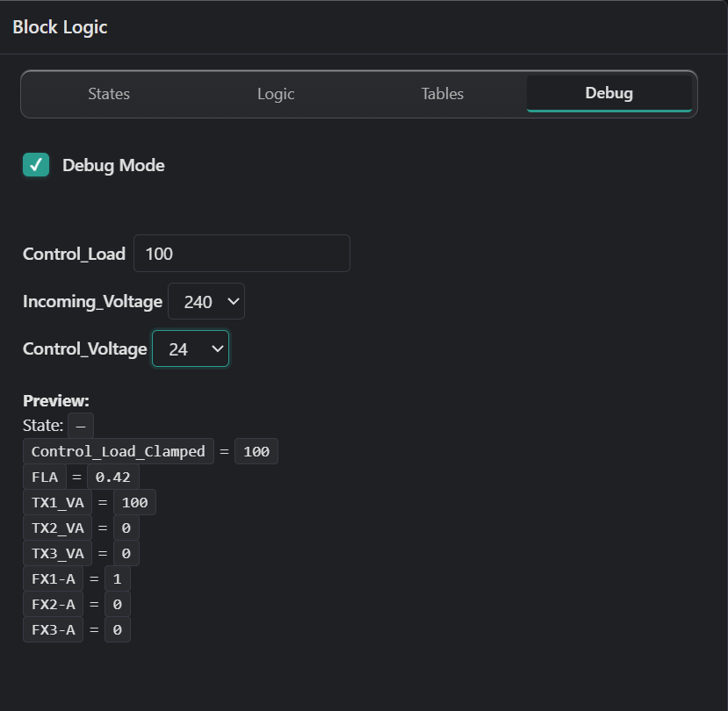Click the FX2-A value 0
Screen dimensions: 728x711
tap(118, 604)
